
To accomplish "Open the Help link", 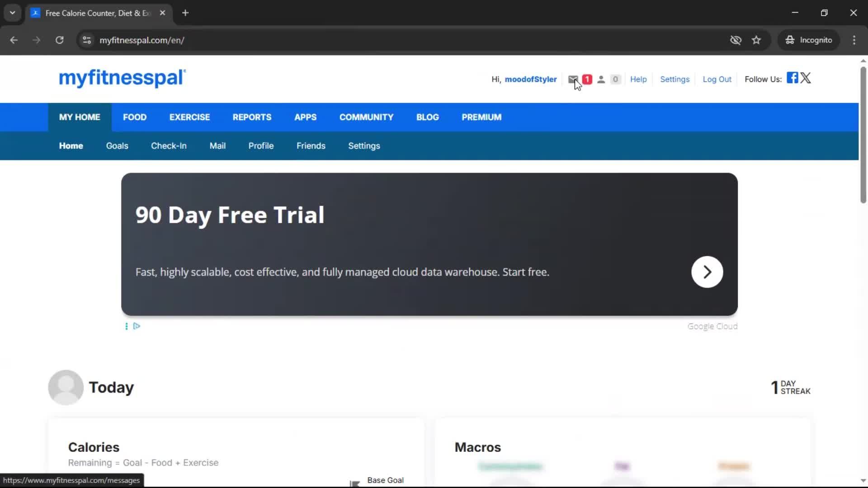I will [638, 79].
